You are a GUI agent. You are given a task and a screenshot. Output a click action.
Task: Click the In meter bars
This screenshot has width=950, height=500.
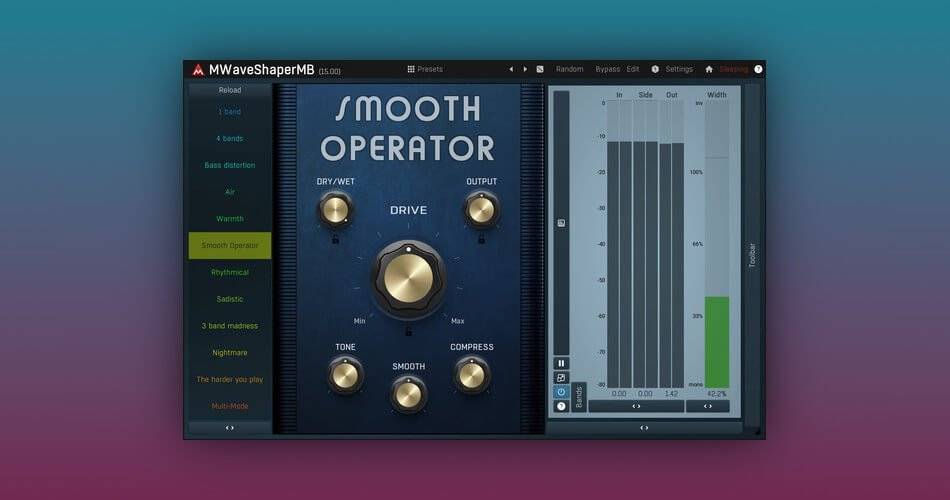[x=619, y=244]
